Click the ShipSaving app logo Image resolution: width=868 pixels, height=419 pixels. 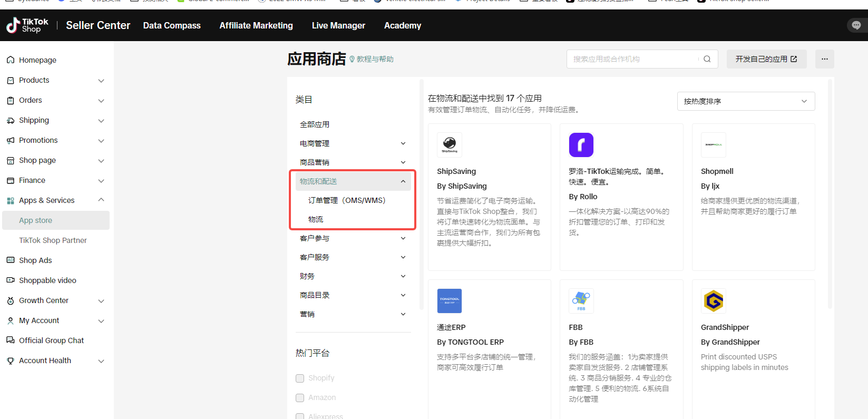coord(450,144)
